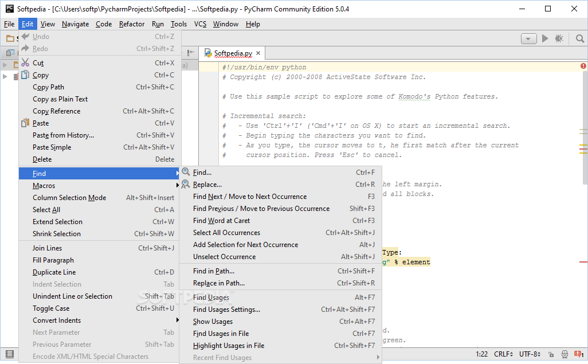Close the Softpedia.py editor tab
The image size is (588, 364).
(258, 53)
